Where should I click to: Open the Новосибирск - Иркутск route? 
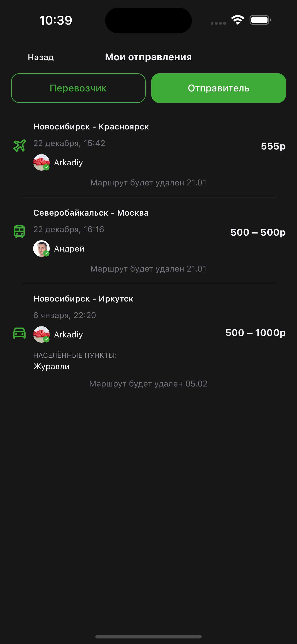(x=83, y=299)
